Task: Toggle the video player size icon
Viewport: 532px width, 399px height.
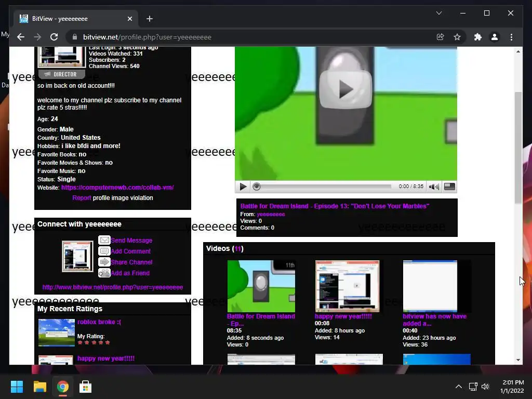Action: pos(449,187)
